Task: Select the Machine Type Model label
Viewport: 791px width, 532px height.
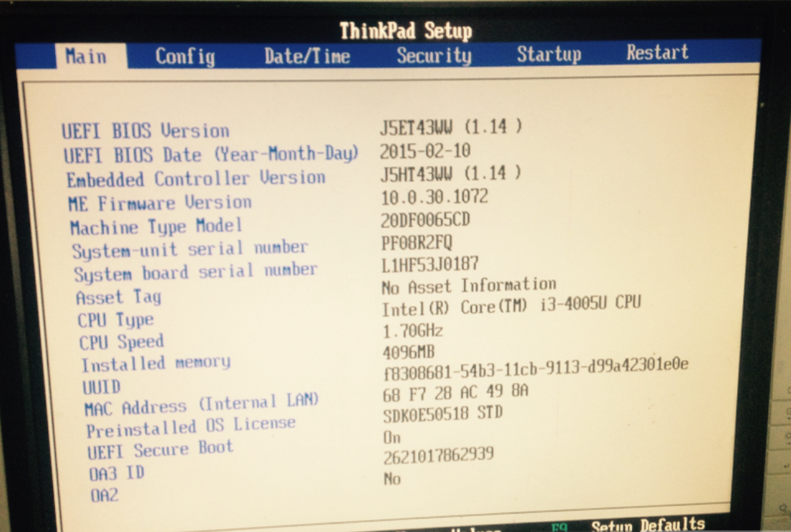Action: (x=156, y=226)
